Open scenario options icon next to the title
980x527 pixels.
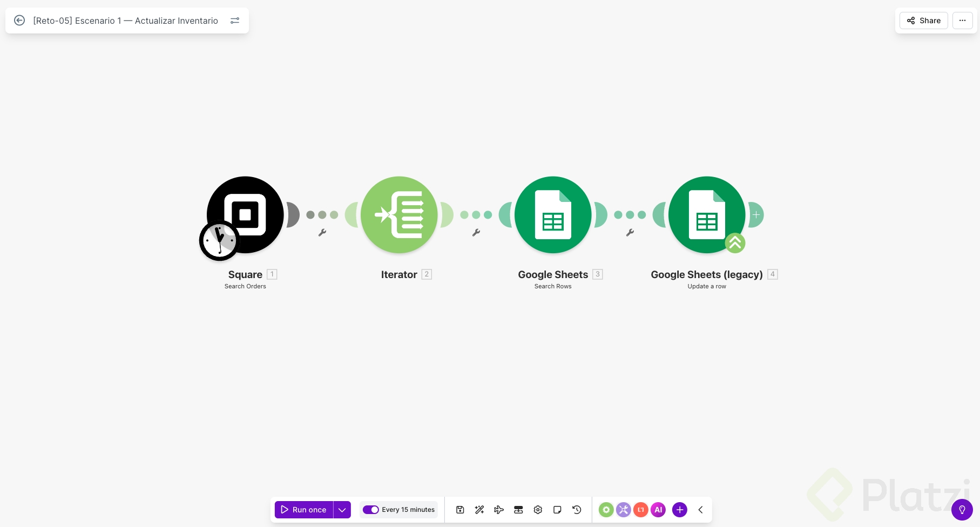point(235,21)
